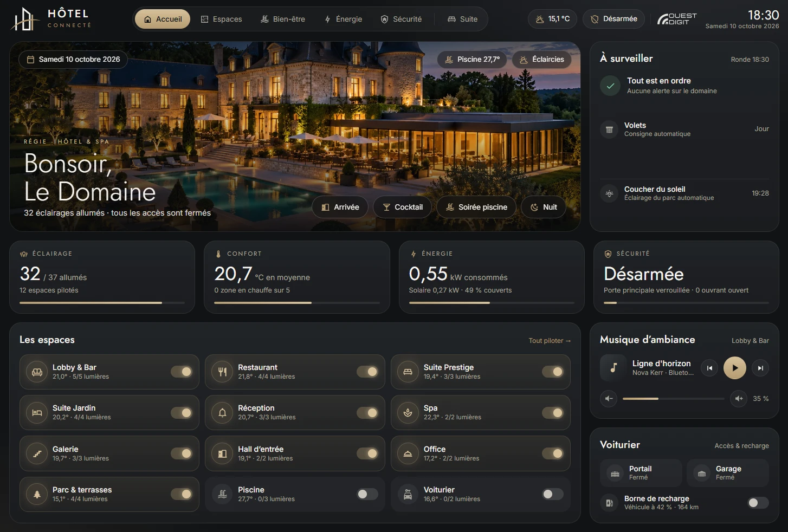Image resolution: width=788 pixels, height=532 pixels.
Task: Select the Suite tab
Action: tap(462, 19)
